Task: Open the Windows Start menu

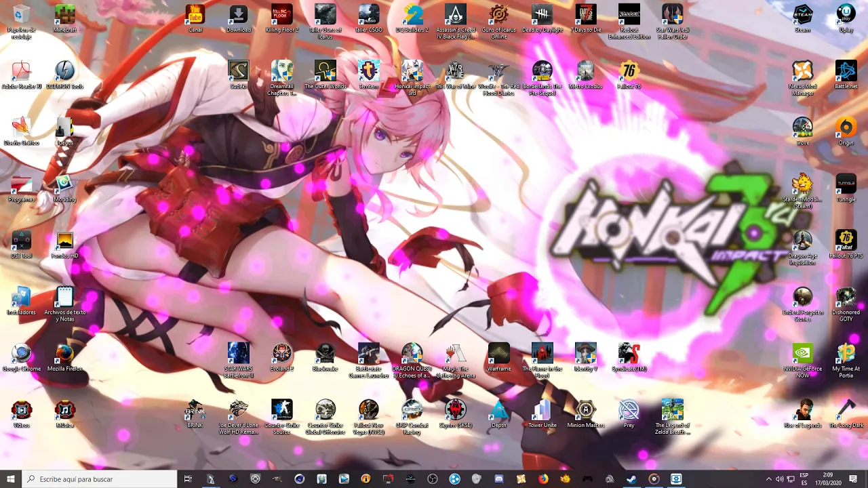Action: (11, 479)
